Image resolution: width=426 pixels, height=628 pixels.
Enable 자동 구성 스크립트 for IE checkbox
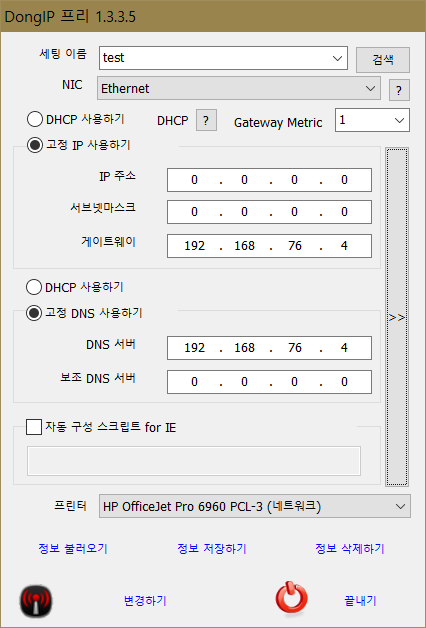[34, 427]
